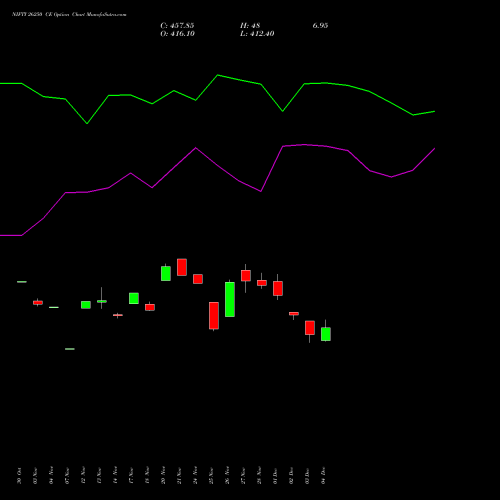The width and height of the screenshot is (500, 500).
Task: Select the 21 Nov date label
Action: 179,476
